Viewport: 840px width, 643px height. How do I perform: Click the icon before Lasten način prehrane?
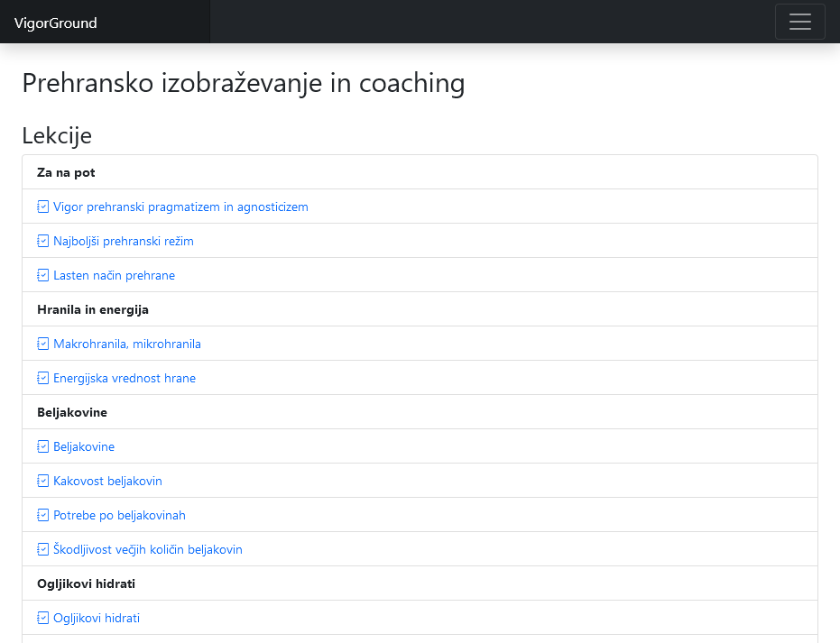[42, 275]
